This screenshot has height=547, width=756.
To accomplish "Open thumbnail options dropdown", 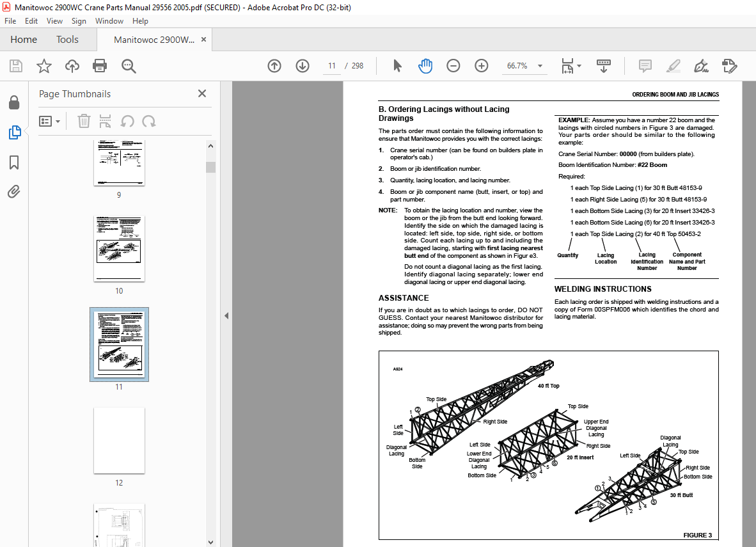I will (50, 121).
